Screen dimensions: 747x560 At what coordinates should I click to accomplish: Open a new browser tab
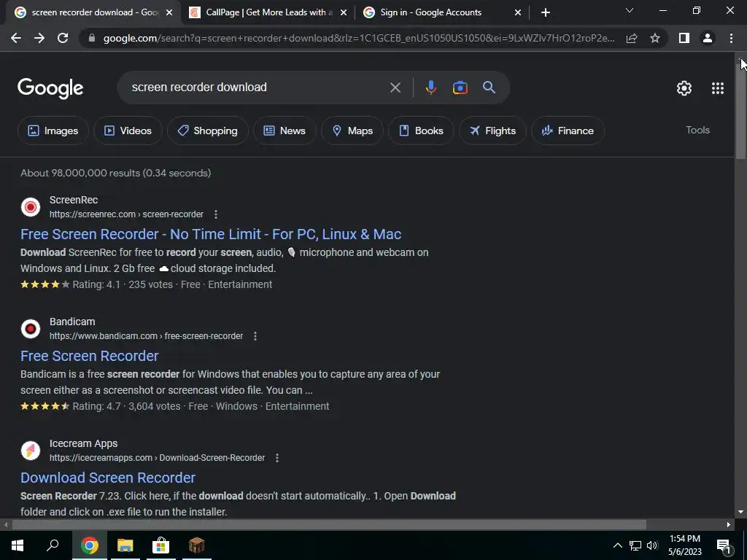pyautogui.click(x=546, y=13)
